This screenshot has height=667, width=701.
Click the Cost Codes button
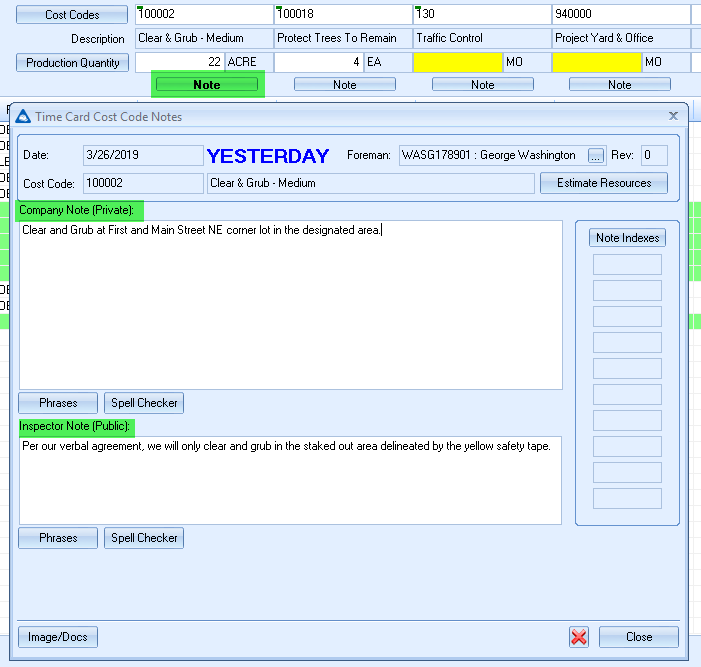point(72,15)
